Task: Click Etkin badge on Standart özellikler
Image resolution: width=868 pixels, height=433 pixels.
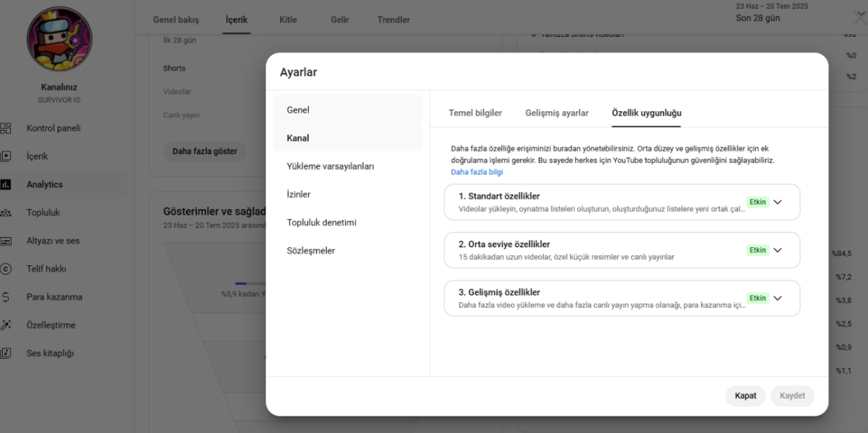Action: 757,202
